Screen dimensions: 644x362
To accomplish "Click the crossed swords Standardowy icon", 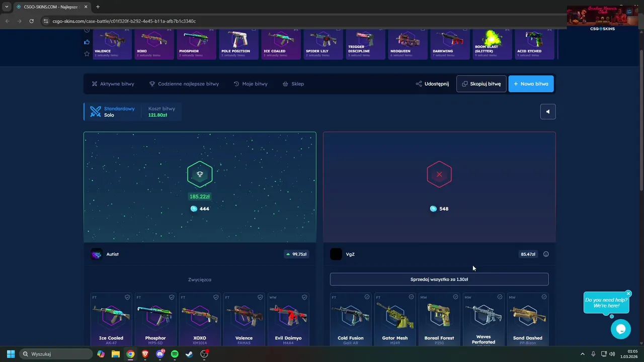I will tap(96, 112).
